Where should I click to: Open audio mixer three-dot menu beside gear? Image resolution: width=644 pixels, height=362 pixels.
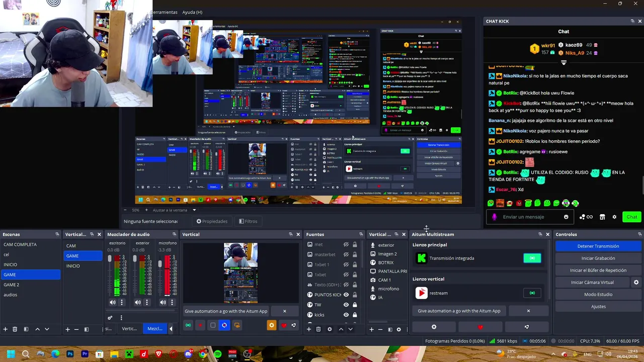(x=121, y=318)
